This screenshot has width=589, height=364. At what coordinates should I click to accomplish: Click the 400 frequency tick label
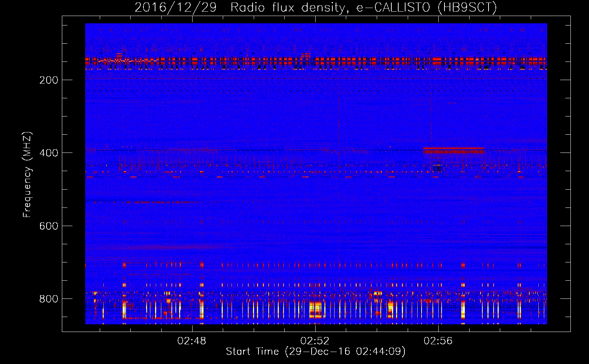coord(49,153)
